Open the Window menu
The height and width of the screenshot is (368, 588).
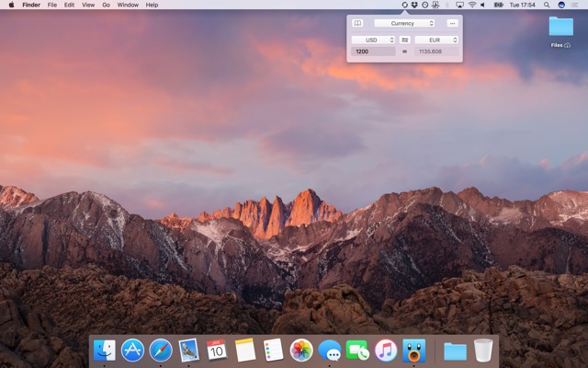click(x=128, y=5)
